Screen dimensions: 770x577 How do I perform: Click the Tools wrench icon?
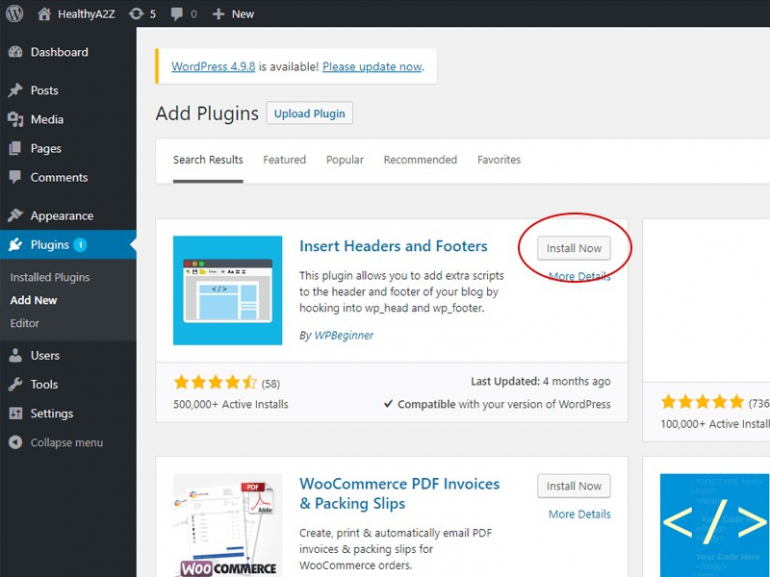tap(15, 384)
